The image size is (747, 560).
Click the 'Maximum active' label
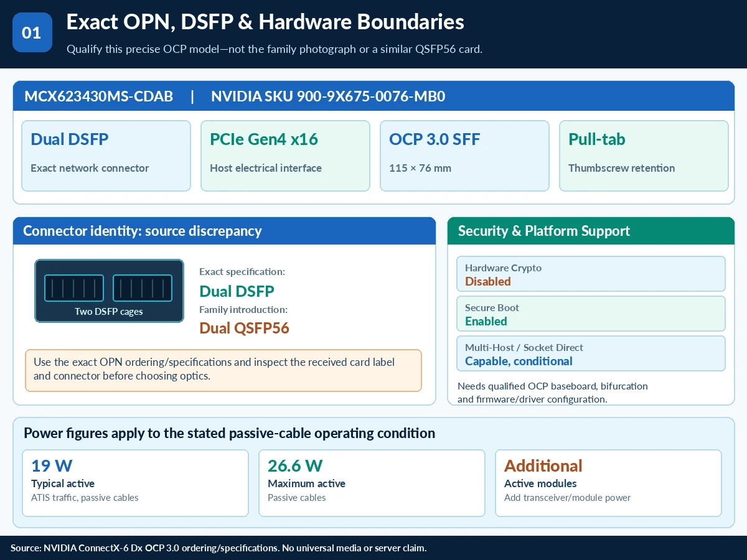coord(306,483)
